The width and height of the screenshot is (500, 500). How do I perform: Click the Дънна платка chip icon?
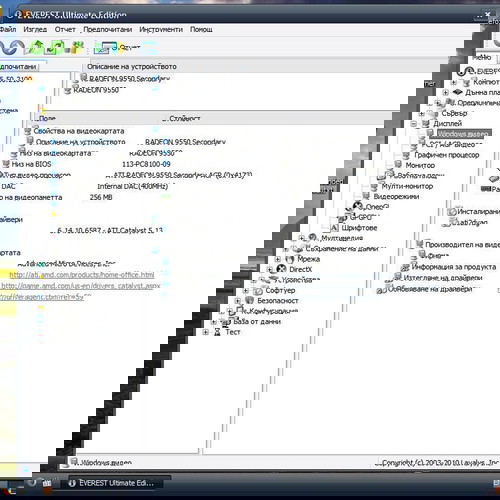tap(458, 92)
